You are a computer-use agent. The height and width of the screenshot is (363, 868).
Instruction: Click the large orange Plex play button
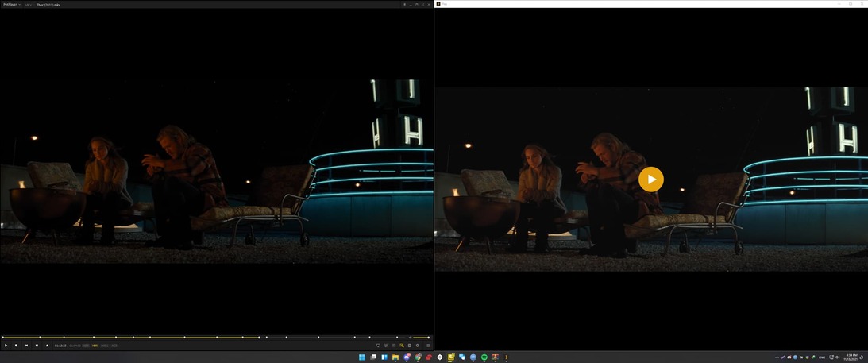pyautogui.click(x=651, y=180)
